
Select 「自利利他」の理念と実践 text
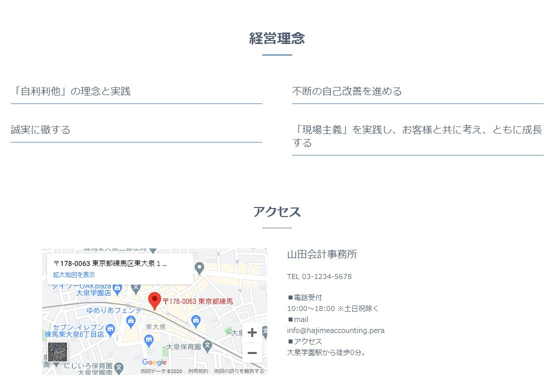71,91
